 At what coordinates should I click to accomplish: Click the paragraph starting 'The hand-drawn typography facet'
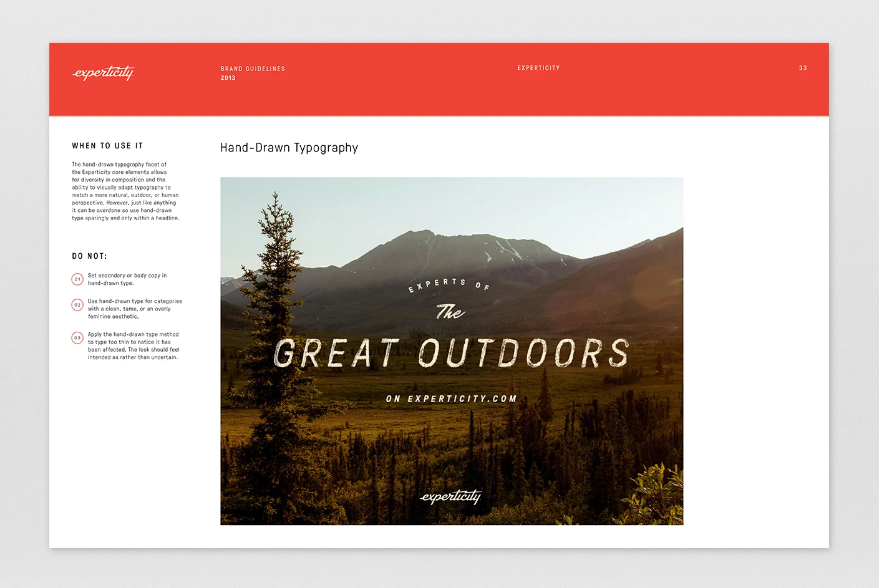[x=125, y=191]
